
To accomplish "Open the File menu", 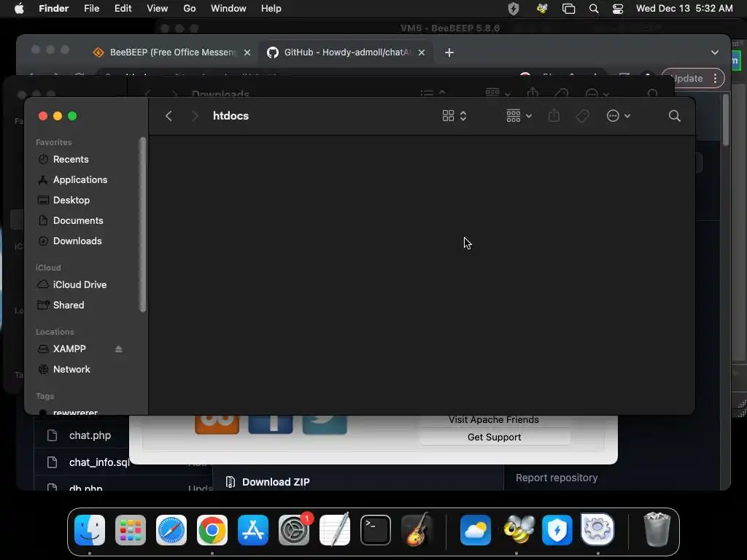I will point(91,9).
